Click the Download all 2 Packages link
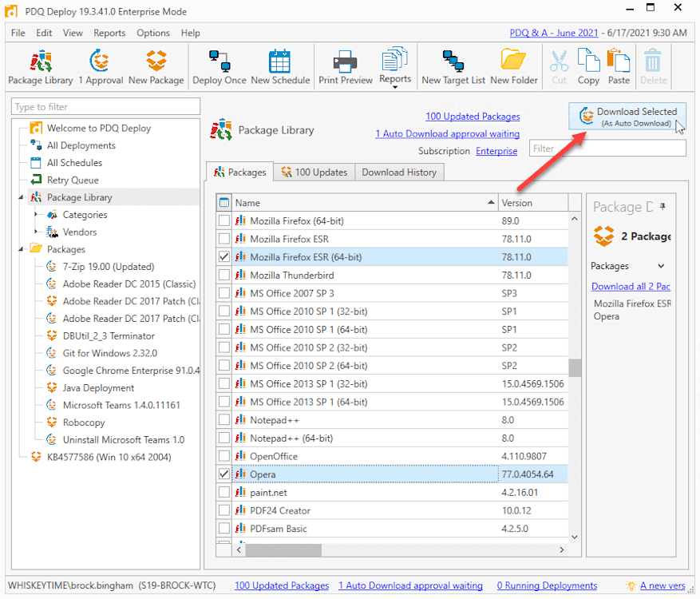700x599 pixels. (x=631, y=287)
